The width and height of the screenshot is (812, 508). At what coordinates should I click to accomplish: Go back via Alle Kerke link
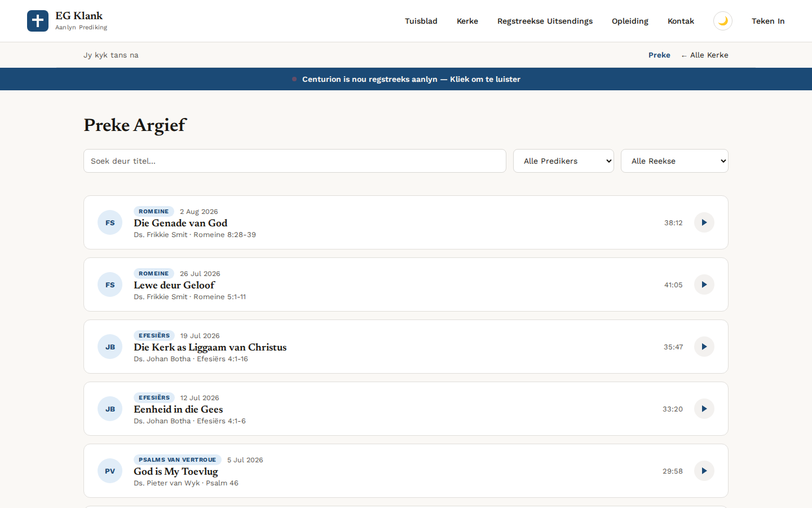coord(704,55)
